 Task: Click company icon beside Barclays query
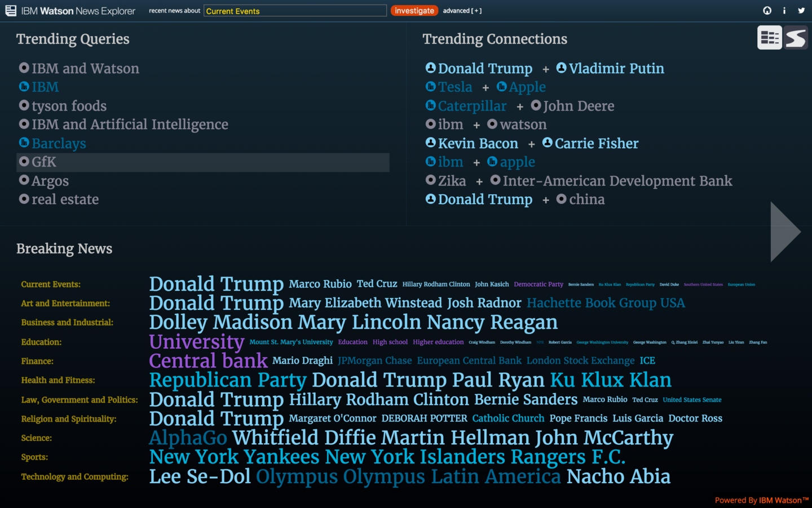[24, 143]
